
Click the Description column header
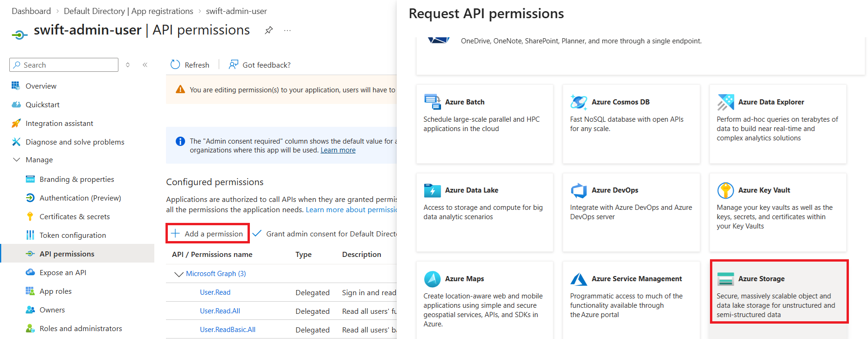[362, 255]
